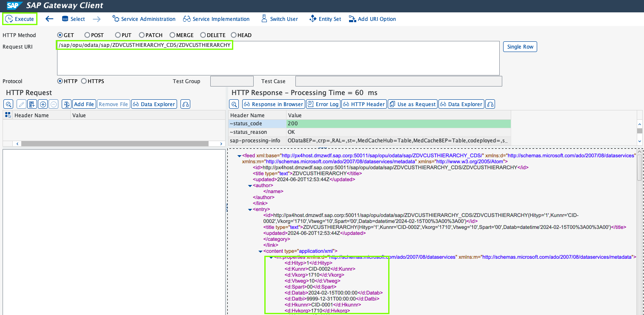644x315 pixels.
Task: Open Response in Browser
Action: [273, 104]
